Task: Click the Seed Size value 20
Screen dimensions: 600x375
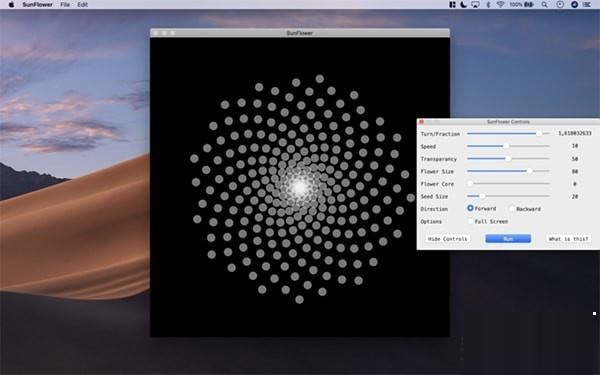Action: click(575, 196)
